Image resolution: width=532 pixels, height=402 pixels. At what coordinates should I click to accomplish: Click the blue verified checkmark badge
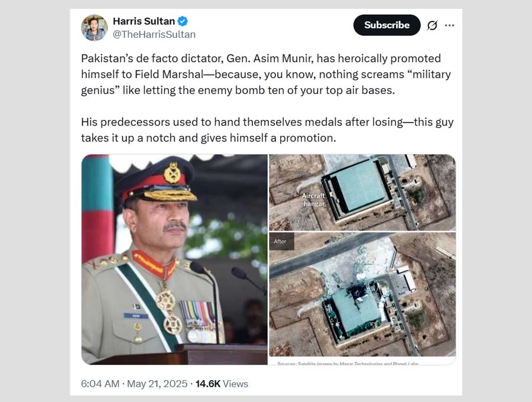point(183,22)
